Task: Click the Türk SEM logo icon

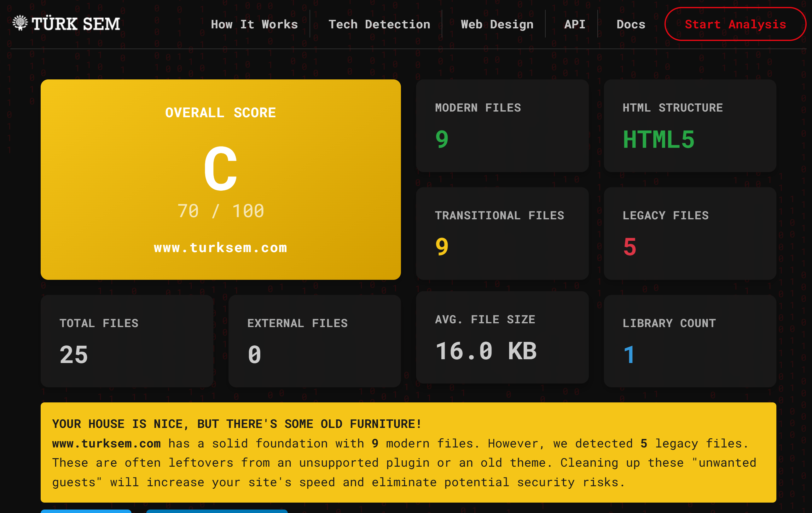Action: [x=20, y=23]
